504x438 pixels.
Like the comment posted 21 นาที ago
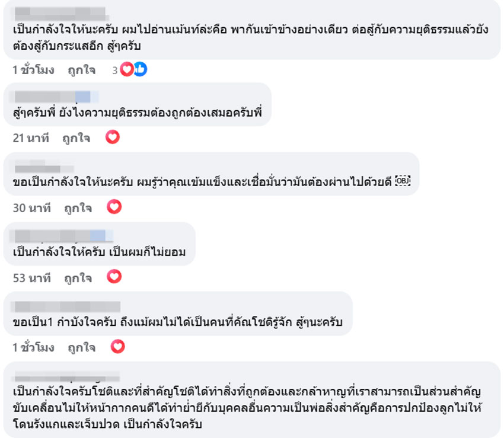[76, 139]
